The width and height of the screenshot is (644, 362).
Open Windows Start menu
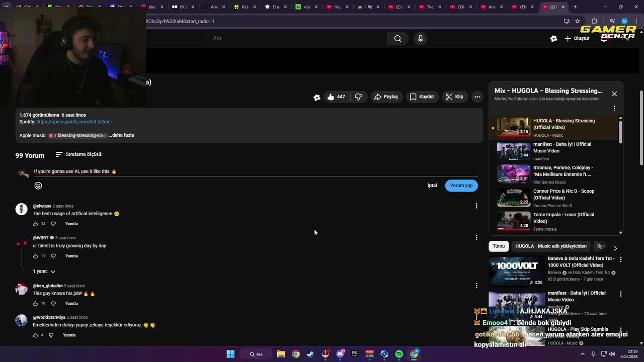pyautogui.click(x=230, y=354)
